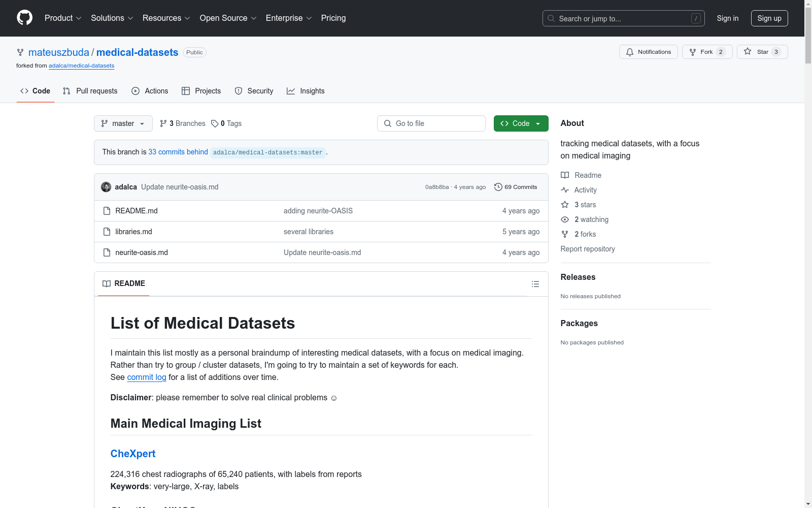Viewport: 812px width, 508px height.
Task: Click the Fork count badge showing 2
Action: [721, 52]
